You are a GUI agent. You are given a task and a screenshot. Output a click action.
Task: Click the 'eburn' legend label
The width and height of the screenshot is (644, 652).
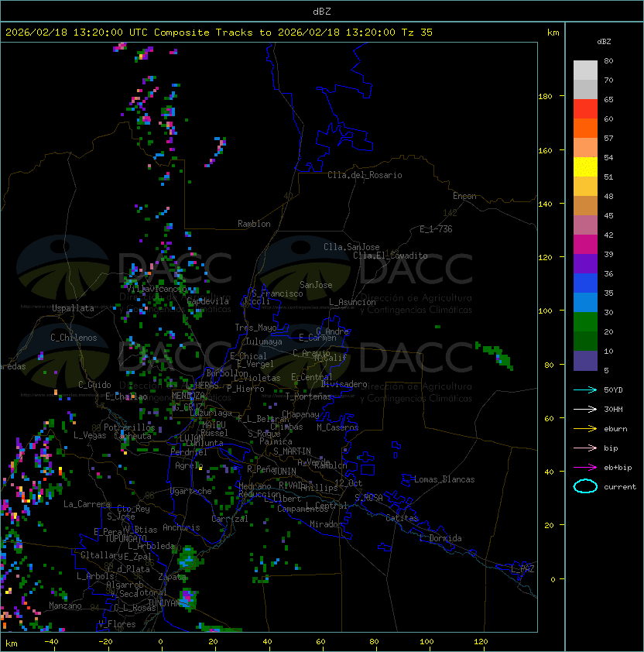click(615, 428)
